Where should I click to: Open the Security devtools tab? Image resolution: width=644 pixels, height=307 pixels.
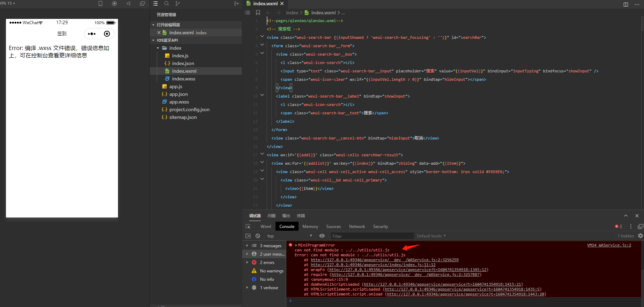380,227
